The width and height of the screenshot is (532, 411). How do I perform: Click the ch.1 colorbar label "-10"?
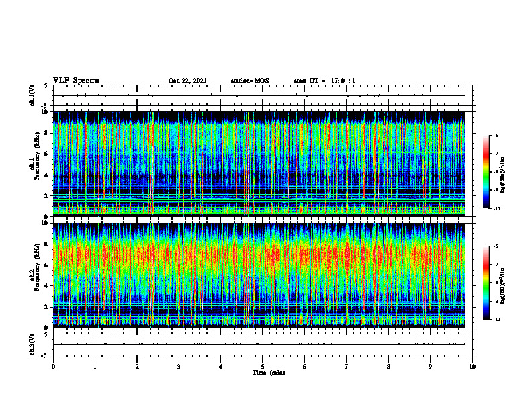click(x=496, y=209)
